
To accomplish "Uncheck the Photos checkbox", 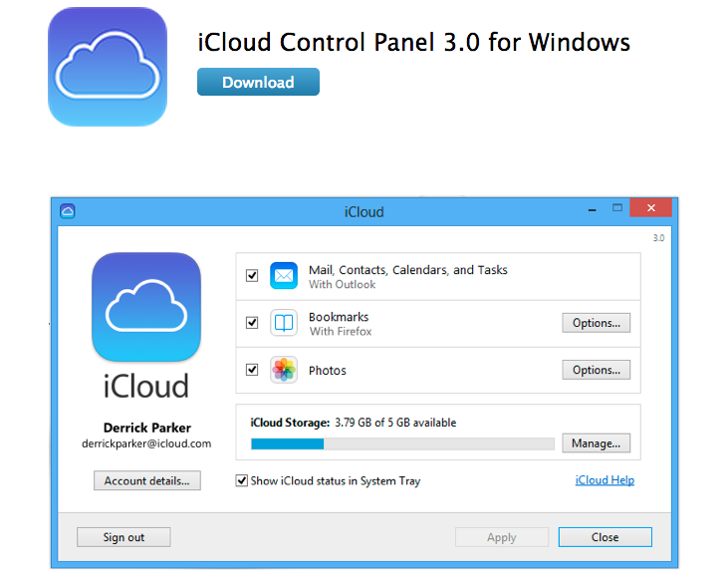I will [x=252, y=370].
